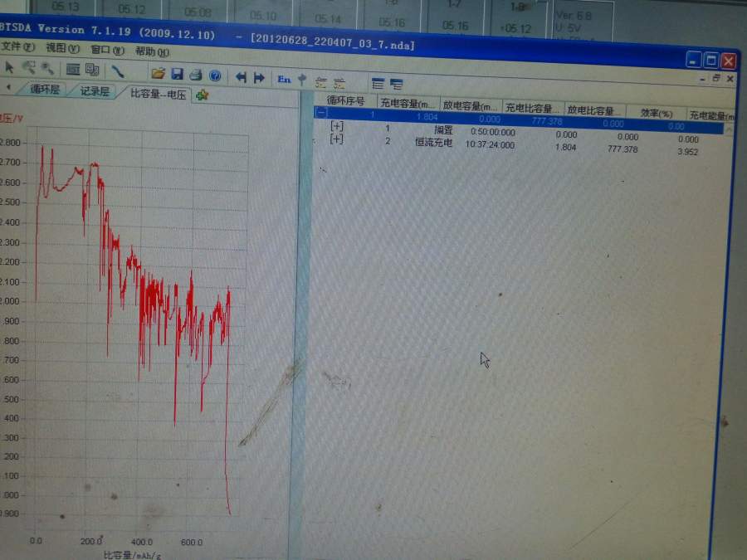The width and height of the screenshot is (747, 560).
Task: Select the 恒流充电 step text
Action: 433,142
